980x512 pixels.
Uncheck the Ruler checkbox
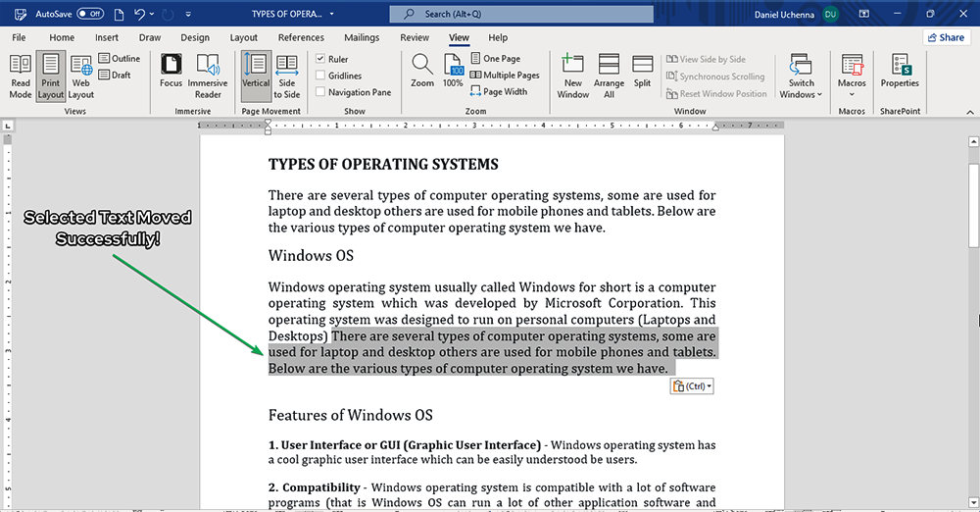coord(320,59)
